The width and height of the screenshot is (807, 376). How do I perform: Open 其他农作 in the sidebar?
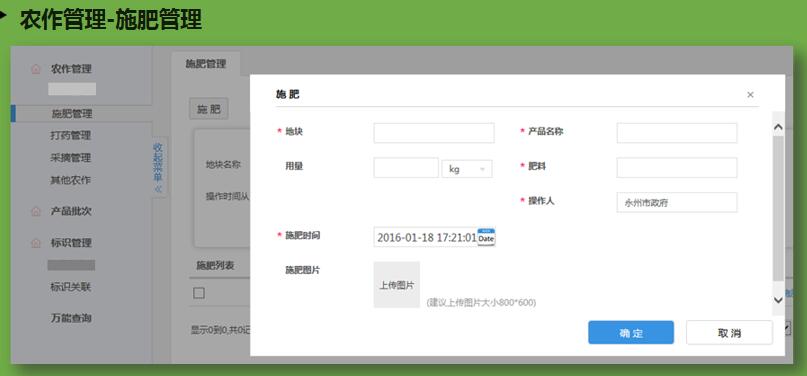(x=71, y=181)
